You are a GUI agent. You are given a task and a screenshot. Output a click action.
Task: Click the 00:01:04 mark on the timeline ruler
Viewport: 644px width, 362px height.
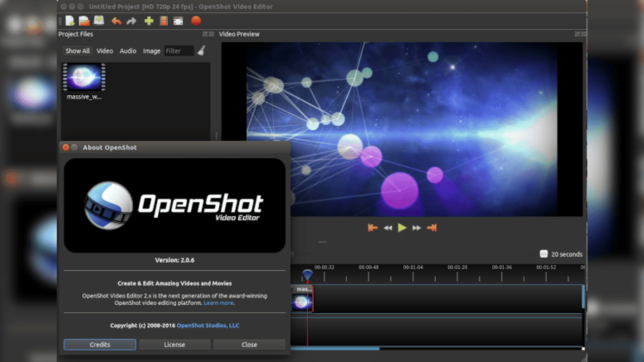(x=413, y=267)
